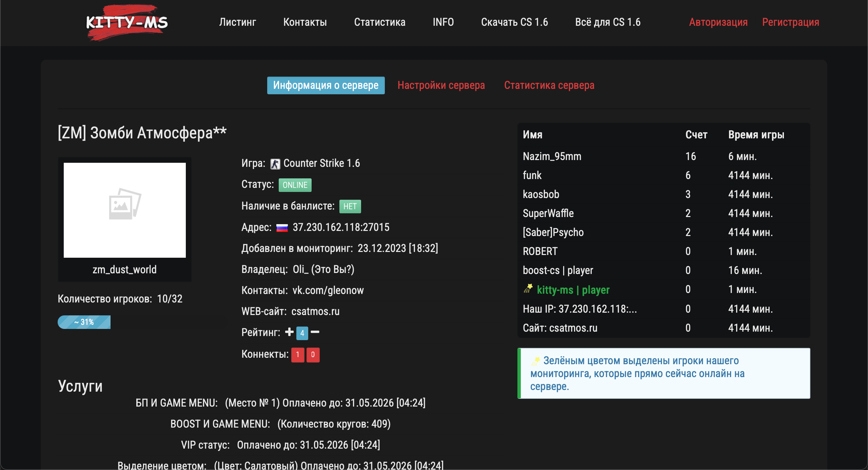The width and height of the screenshot is (868, 470).
Task: Click player Nazim_95mm in the players table
Action: coord(551,156)
